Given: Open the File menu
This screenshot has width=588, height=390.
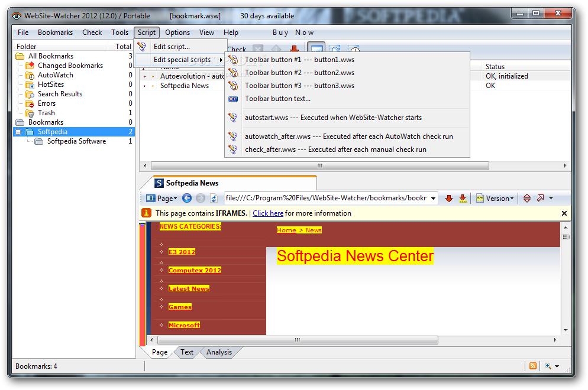Looking at the screenshot, I should pos(23,32).
